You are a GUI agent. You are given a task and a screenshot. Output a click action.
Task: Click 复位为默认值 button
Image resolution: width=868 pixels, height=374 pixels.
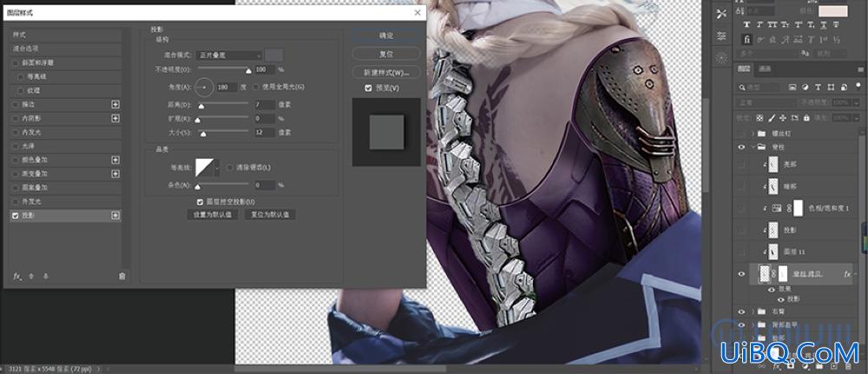point(270,214)
